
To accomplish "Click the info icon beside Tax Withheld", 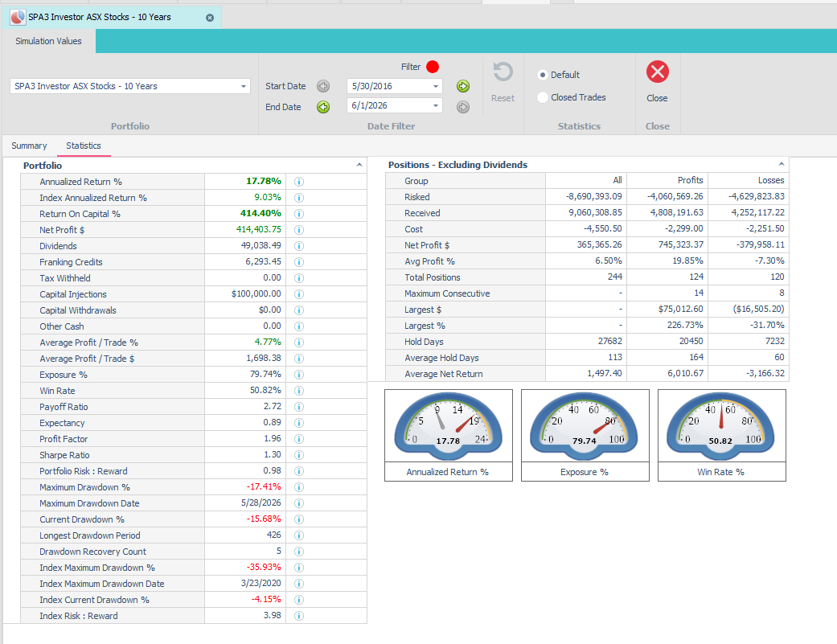I will (299, 278).
